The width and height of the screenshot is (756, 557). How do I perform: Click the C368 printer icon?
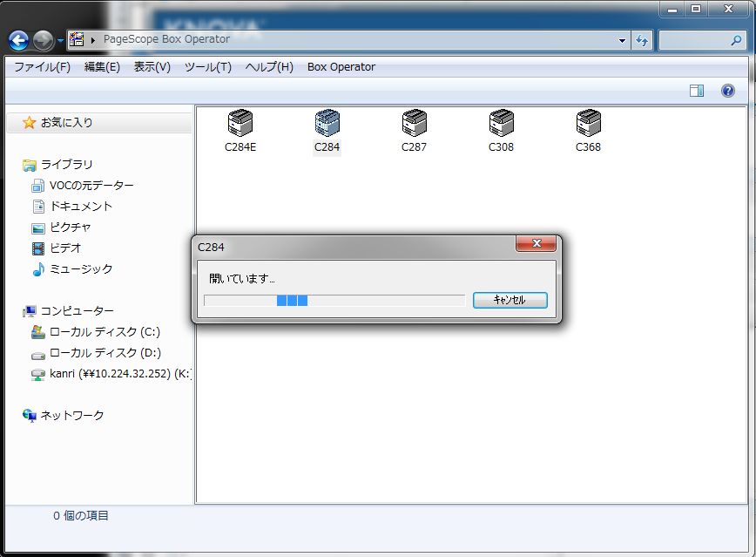588,124
